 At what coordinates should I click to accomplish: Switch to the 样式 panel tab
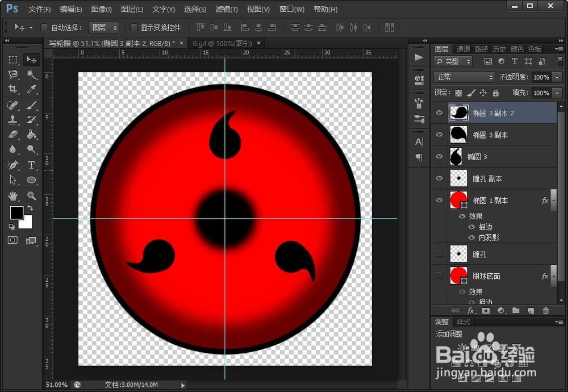(x=463, y=322)
